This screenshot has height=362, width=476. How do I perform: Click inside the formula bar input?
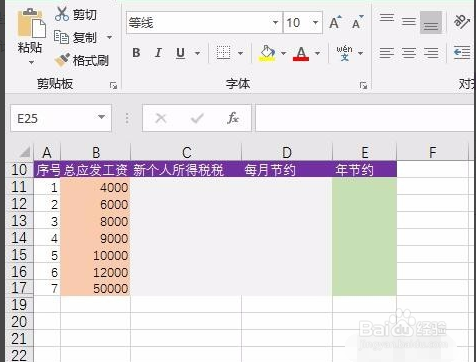(x=365, y=118)
